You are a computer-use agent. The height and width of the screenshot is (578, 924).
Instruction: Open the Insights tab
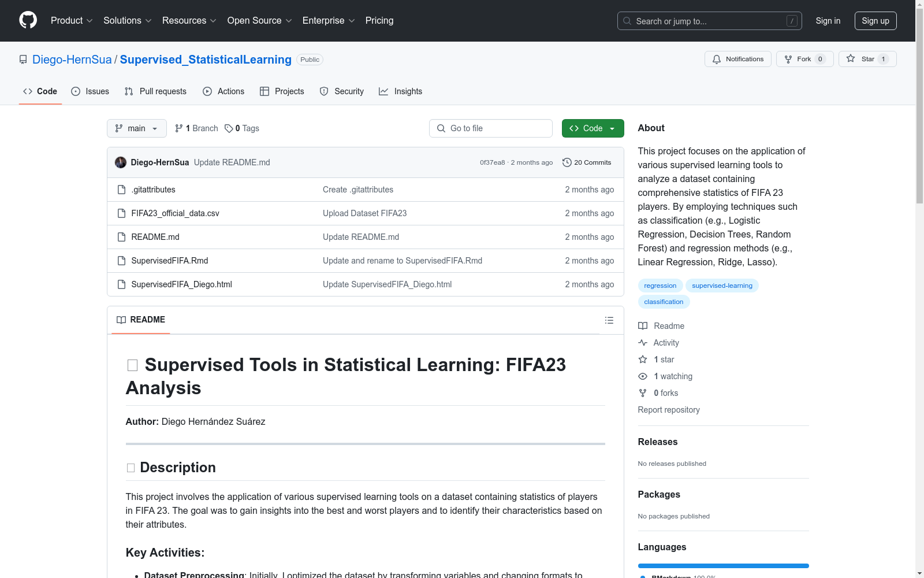401,91
